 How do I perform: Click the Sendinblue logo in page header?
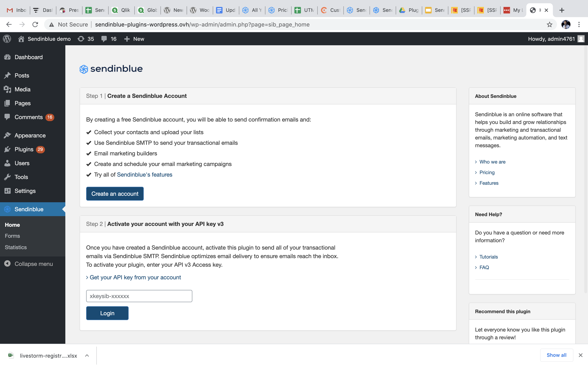(111, 69)
